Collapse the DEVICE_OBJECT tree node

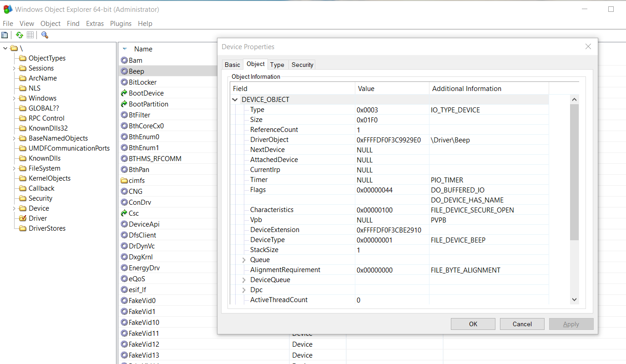(x=235, y=100)
